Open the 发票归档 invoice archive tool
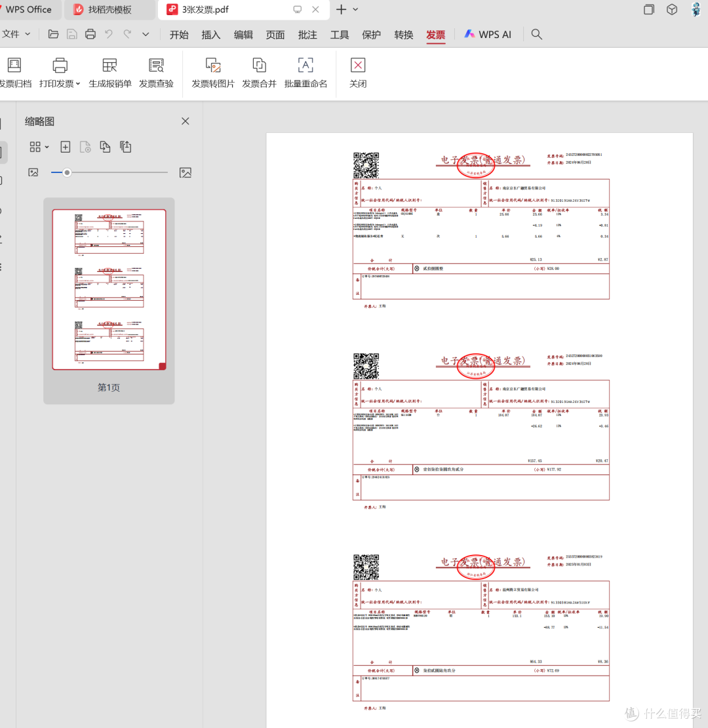Image resolution: width=708 pixels, height=728 pixels. (x=15, y=73)
